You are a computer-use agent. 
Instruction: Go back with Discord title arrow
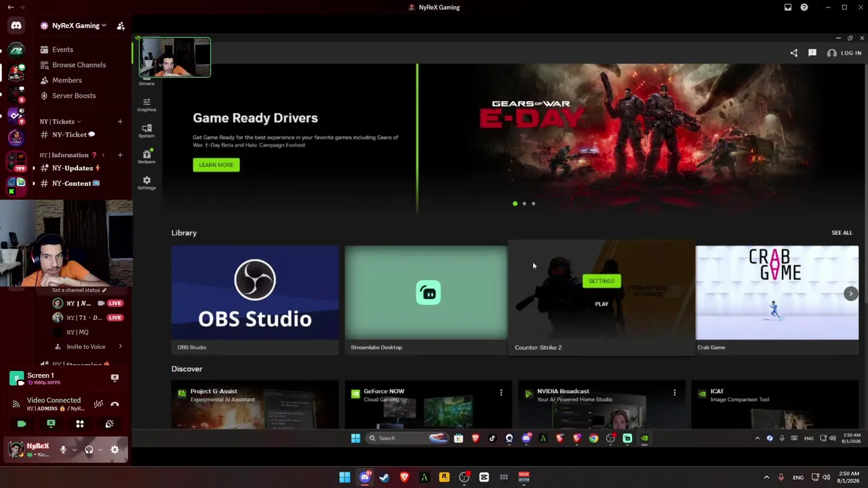pyautogui.click(x=10, y=7)
